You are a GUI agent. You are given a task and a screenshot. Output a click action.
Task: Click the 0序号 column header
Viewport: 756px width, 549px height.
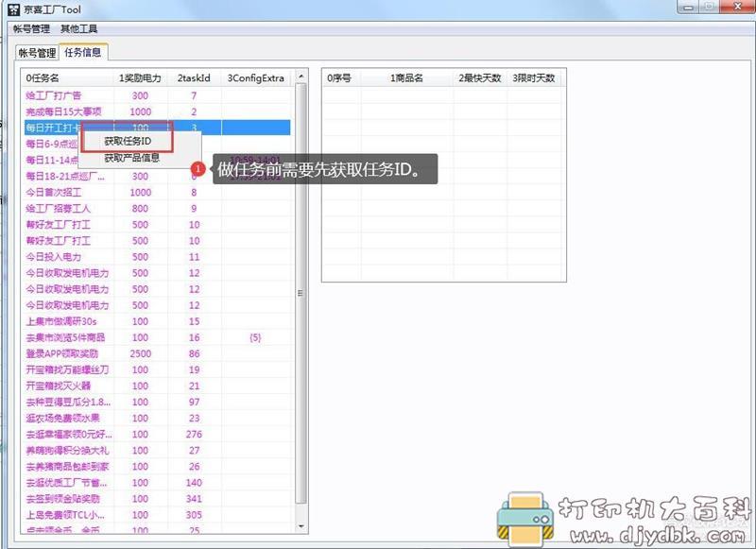[342, 78]
